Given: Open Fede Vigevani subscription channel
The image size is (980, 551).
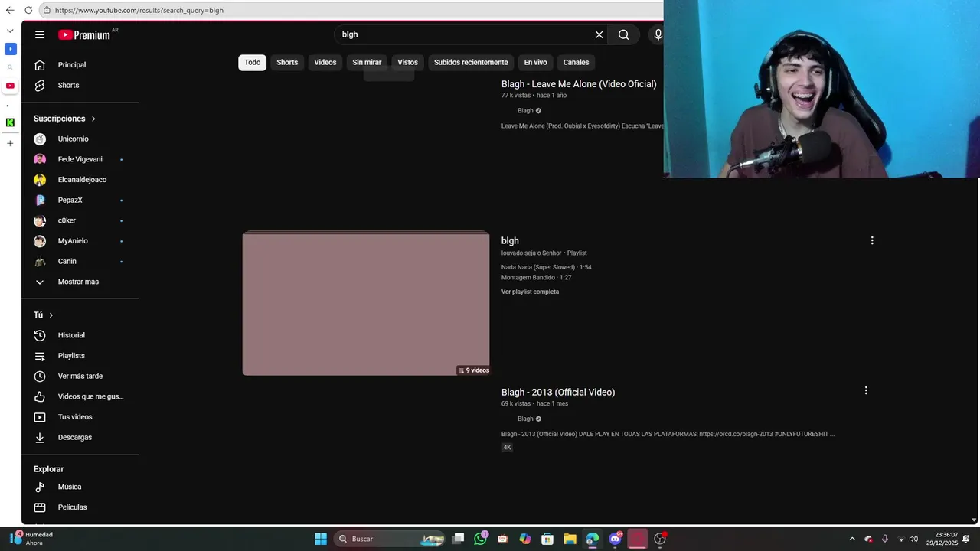Looking at the screenshot, I should tap(80, 159).
